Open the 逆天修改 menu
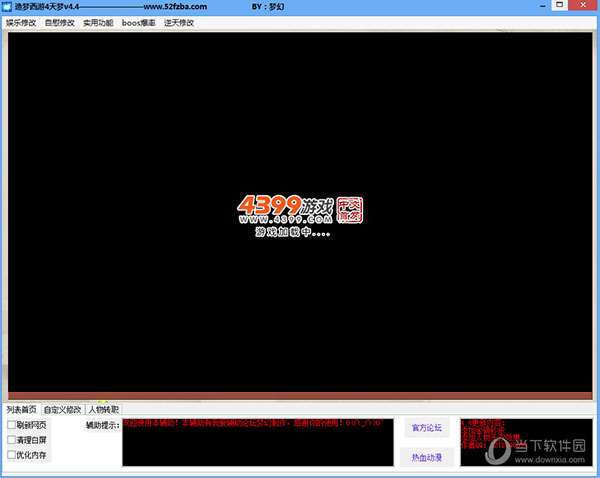Screen dimensions: 600x478 coord(179,23)
